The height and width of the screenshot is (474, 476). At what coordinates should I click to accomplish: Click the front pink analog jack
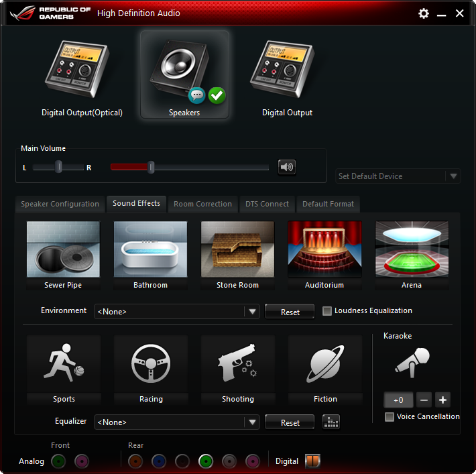tap(82, 461)
